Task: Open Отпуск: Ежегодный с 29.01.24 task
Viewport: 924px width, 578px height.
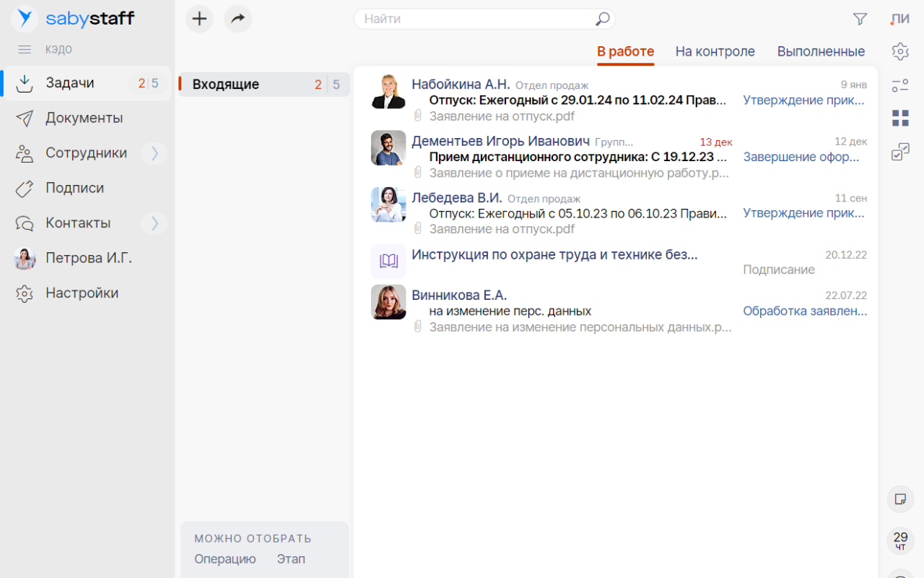Action: click(x=578, y=100)
